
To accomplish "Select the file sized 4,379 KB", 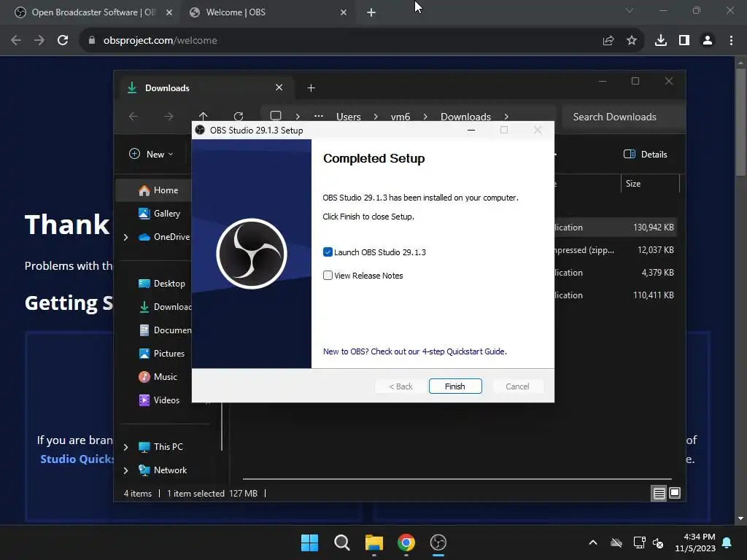I will tap(616, 273).
